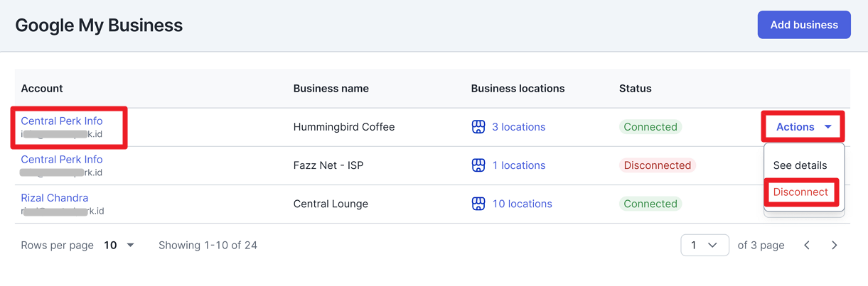
Task: Open the 10 locations link for Central Lounge
Action: click(522, 204)
